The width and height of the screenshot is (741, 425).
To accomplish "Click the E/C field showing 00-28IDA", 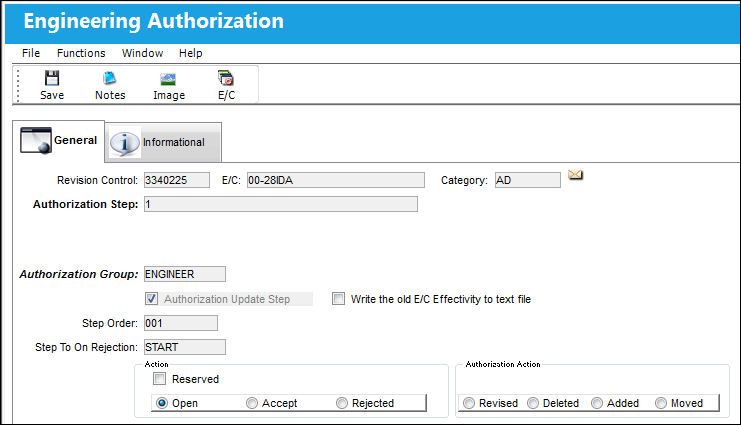I will point(336,180).
